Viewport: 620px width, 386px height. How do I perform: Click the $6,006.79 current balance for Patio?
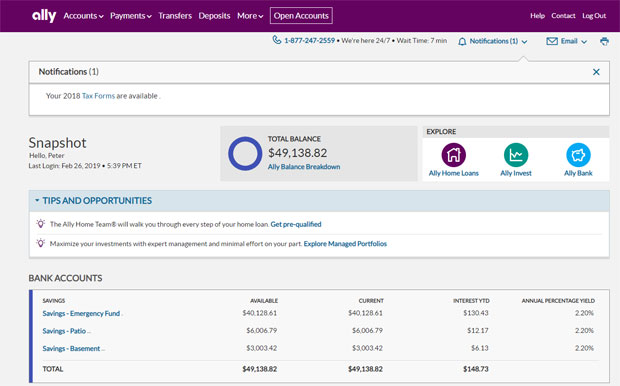[367, 330]
